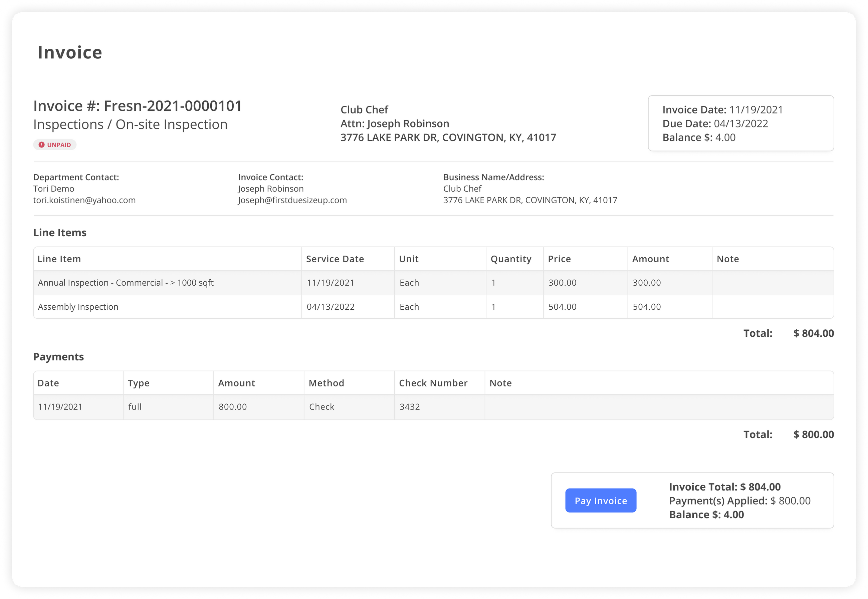Screen dimensions: 868x599
Task: Click the Service Date column header
Action: tap(335, 259)
